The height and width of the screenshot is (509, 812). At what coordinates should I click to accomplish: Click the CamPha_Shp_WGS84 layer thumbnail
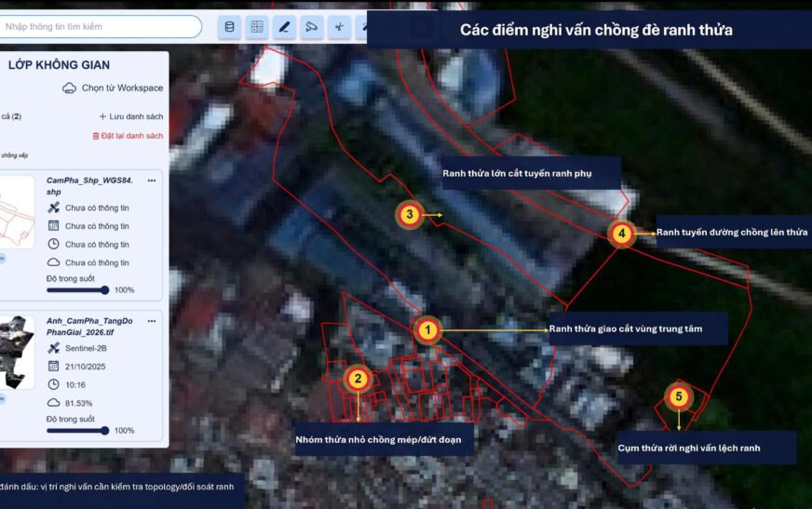17,211
